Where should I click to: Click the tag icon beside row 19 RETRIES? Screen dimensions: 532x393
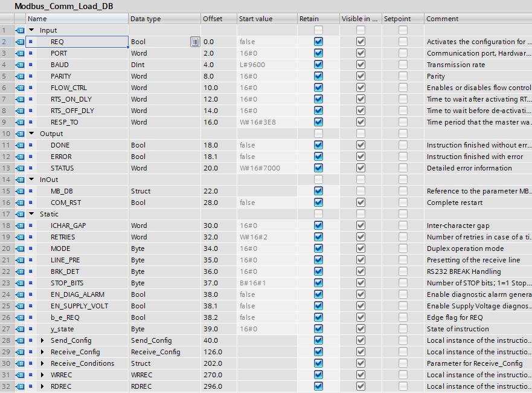click(x=19, y=237)
